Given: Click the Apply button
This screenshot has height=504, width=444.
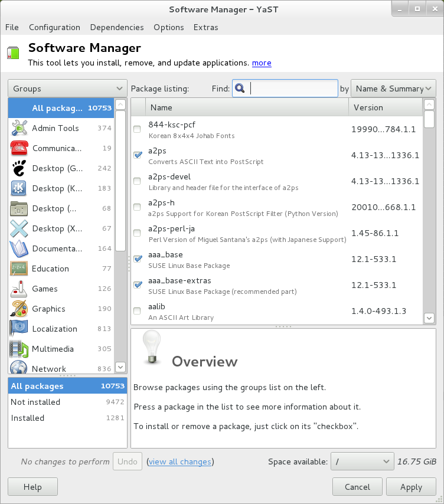Looking at the screenshot, I should pos(411,487).
